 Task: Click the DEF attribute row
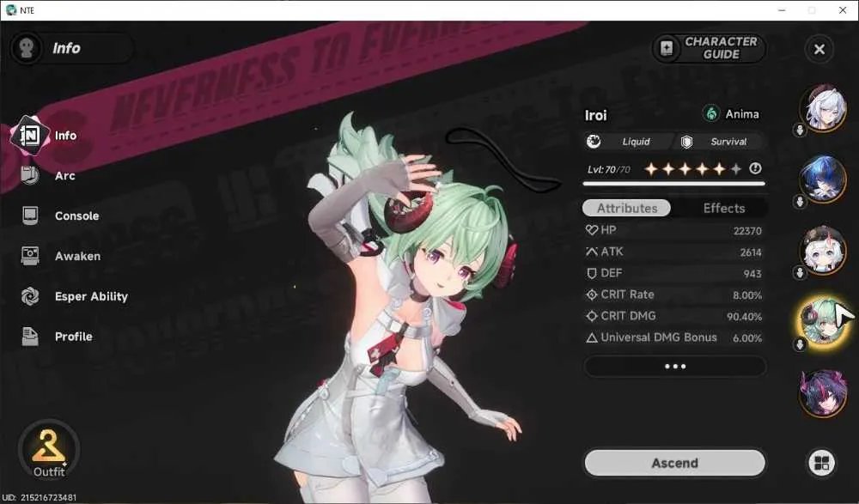click(x=673, y=273)
